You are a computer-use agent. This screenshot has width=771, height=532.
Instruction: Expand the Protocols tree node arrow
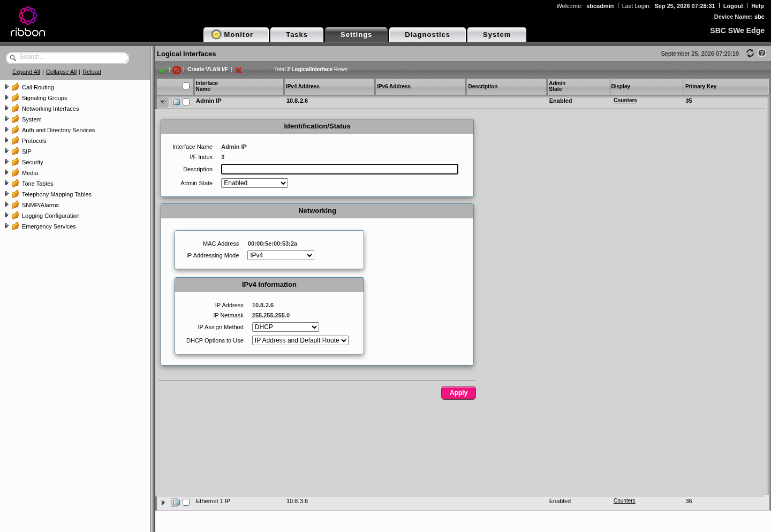pyautogui.click(x=6, y=140)
